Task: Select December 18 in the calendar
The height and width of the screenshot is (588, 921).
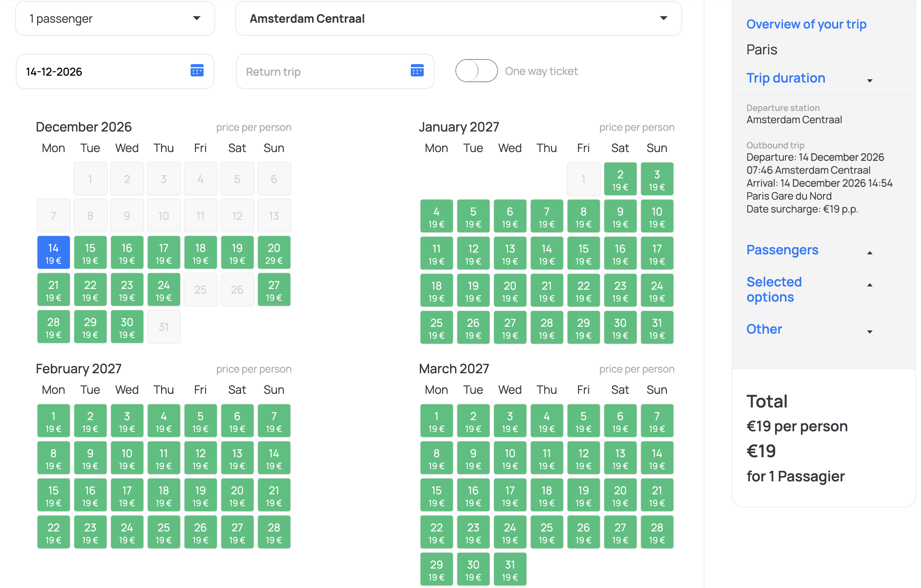Action: click(x=200, y=253)
